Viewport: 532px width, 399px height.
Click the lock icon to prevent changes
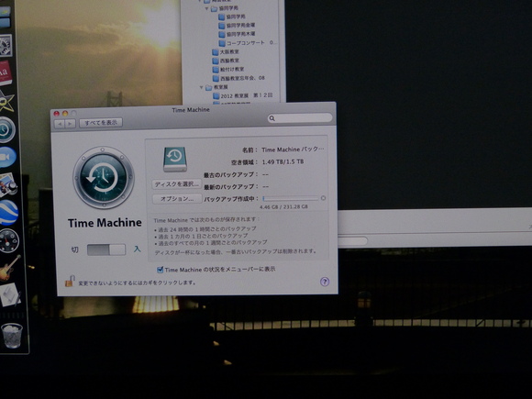(70, 282)
